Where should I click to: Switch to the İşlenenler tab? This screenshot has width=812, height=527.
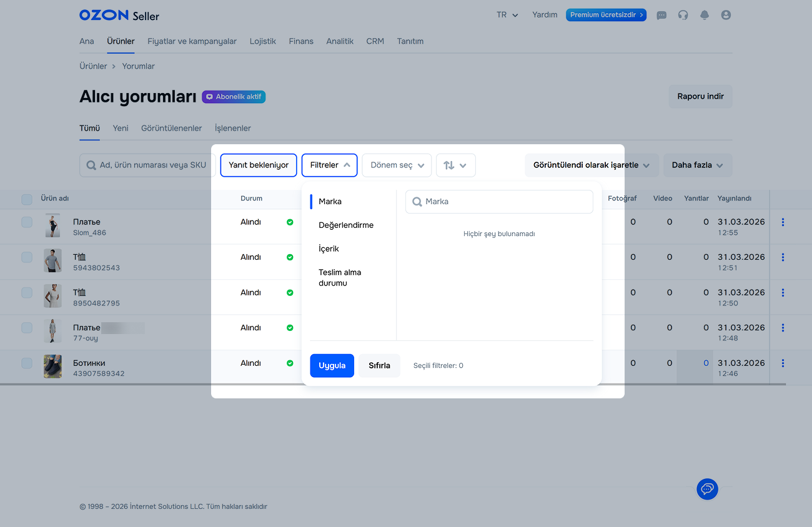(x=232, y=128)
